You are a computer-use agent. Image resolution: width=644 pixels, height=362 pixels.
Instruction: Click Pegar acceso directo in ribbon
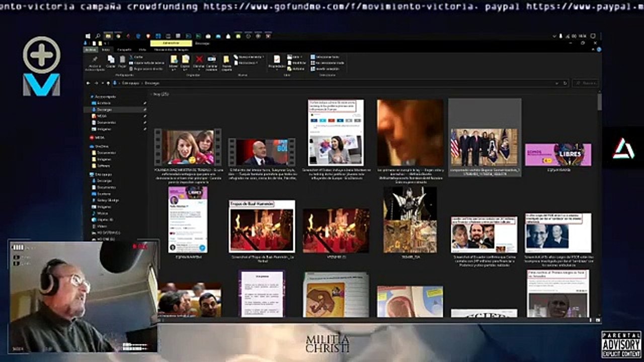pos(145,69)
